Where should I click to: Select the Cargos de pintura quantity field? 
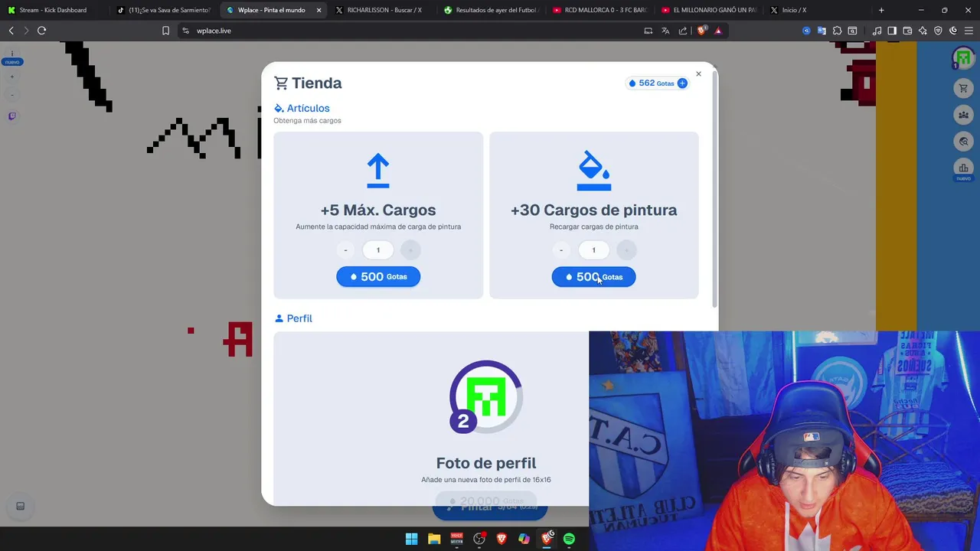coord(593,250)
